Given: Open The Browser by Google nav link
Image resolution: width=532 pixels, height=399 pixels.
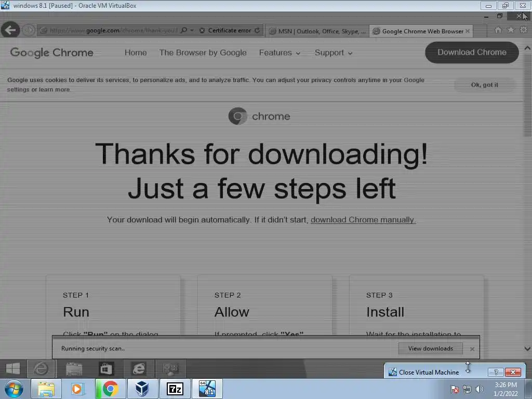Looking at the screenshot, I should (203, 52).
